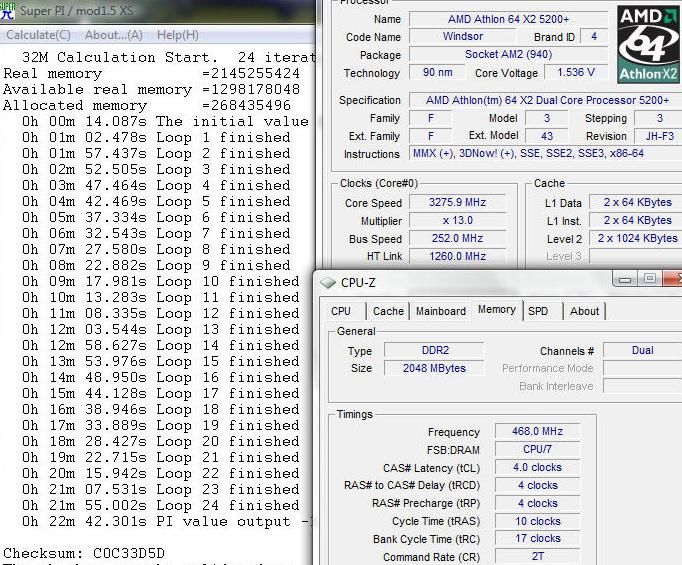This screenshot has height=565, width=682.
Task: Click the Bank Cycle Time value 17 clocks
Action: pos(537,538)
